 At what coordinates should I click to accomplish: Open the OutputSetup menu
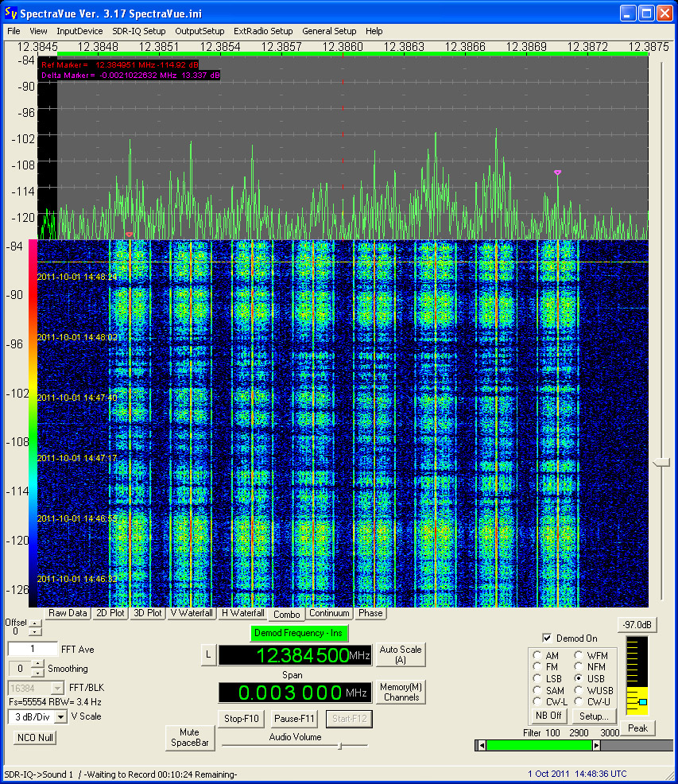click(200, 31)
